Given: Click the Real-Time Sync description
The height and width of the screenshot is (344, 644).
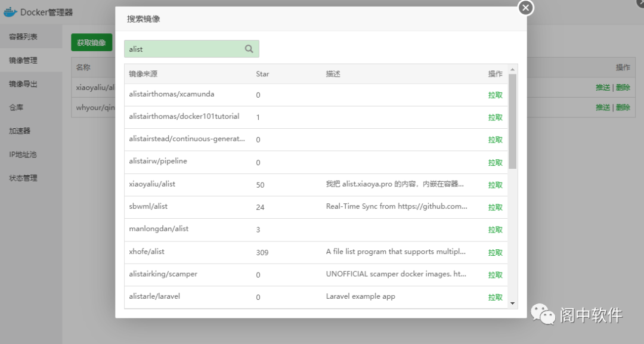Looking at the screenshot, I should coord(397,206).
